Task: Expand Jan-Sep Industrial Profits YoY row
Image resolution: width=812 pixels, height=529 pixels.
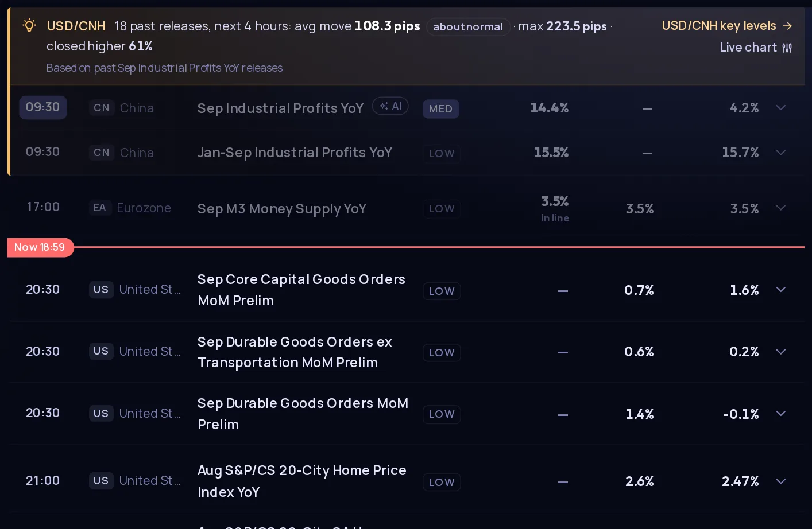Action: [x=781, y=153]
